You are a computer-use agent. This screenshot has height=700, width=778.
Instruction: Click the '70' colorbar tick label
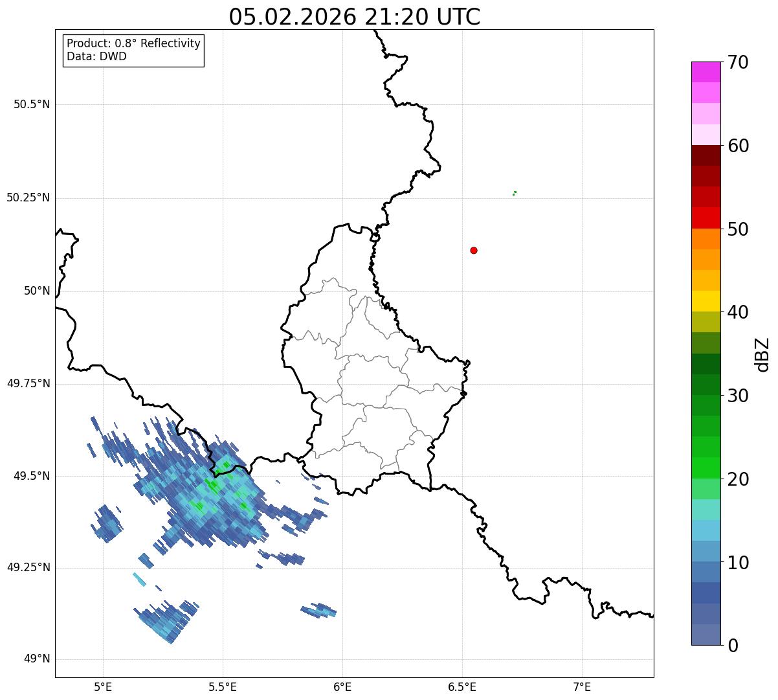pyautogui.click(x=738, y=62)
